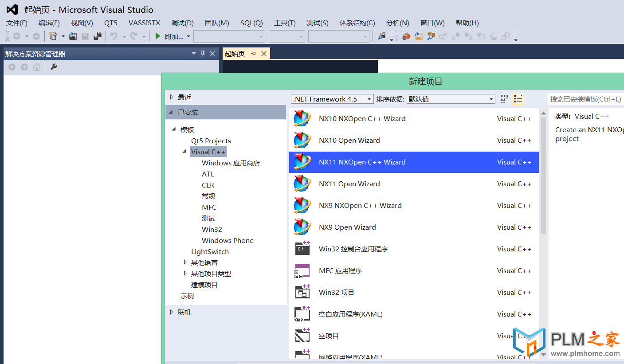624x364 pixels.
Task: Select the NX9 NXOpen C++ Wizard template
Action: pyautogui.click(x=414, y=206)
